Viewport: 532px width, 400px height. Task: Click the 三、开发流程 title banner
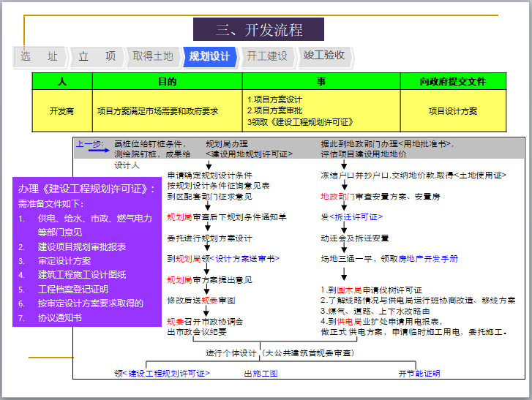coord(259,30)
